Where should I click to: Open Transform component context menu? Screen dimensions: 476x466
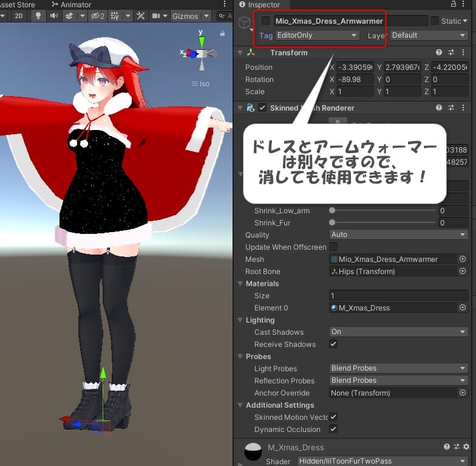point(463,52)
